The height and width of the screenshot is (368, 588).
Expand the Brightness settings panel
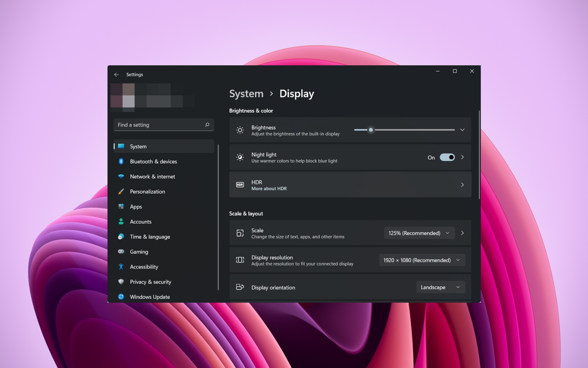tap(462, 130)
